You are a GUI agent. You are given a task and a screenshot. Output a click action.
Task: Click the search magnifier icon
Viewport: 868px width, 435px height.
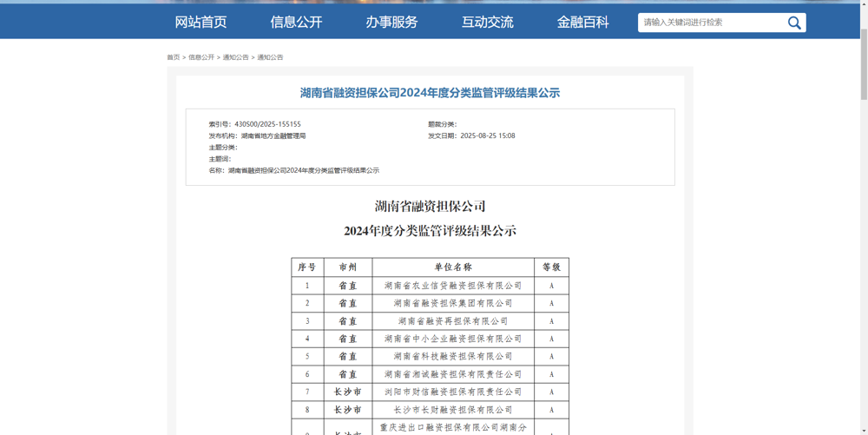tap(794, 23)
